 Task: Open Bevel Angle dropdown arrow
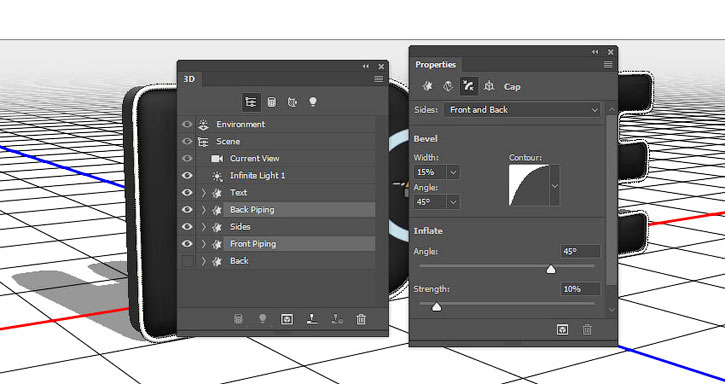[x=453, y=202]
